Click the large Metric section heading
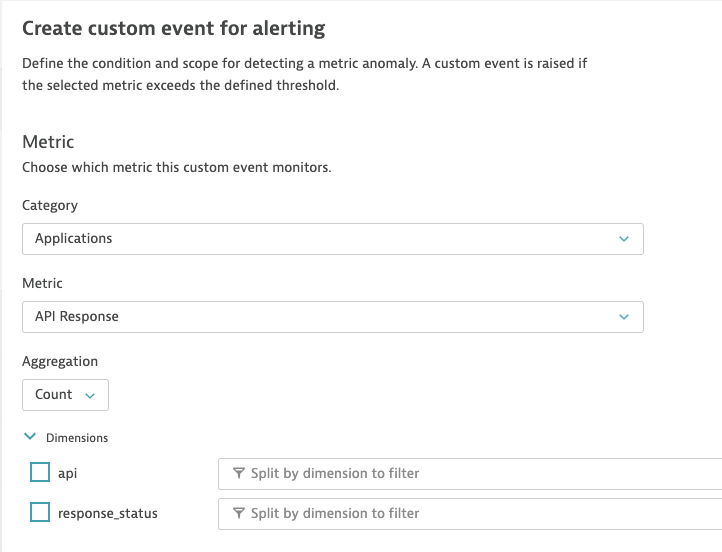 (48, 142)
